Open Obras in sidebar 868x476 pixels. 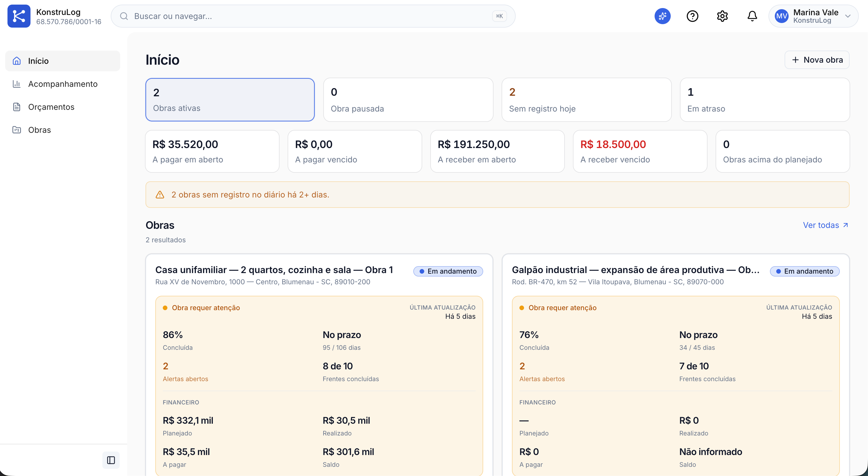coord(63,130)
